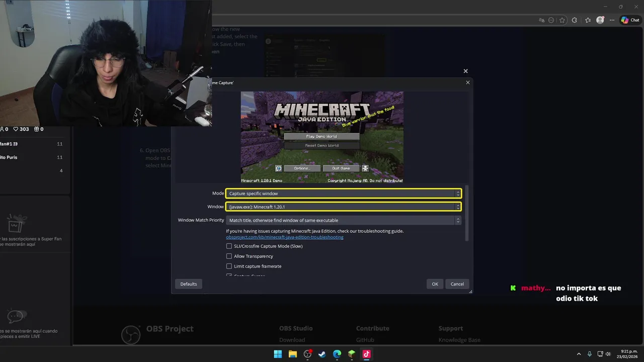Open Edge Settings and more menu

(612, 20)
